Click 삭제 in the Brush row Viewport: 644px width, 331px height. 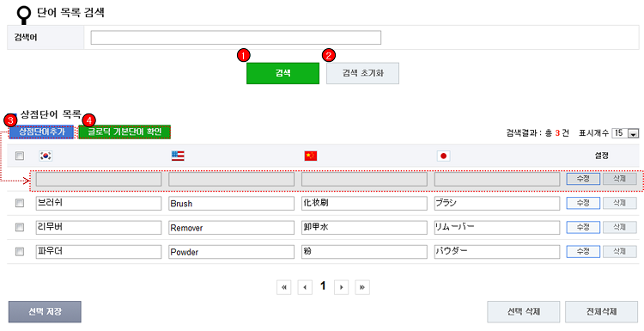(x=620, y=203)
